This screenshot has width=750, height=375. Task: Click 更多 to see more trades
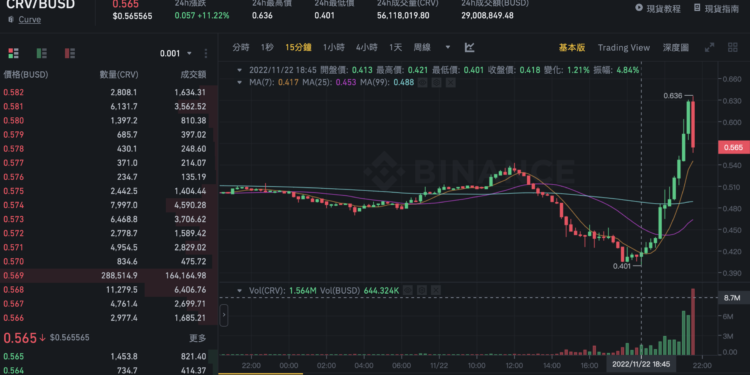198,338
